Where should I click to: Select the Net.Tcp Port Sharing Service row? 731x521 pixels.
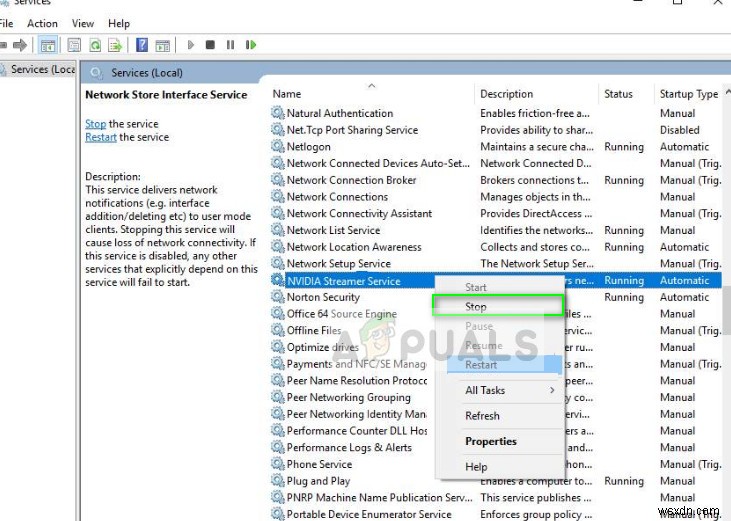(496, 130)
